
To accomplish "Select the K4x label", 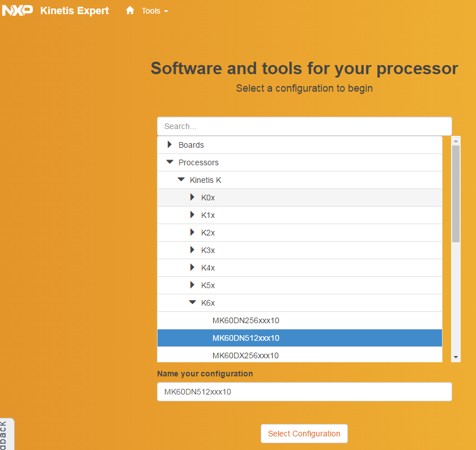I will 208,268.
